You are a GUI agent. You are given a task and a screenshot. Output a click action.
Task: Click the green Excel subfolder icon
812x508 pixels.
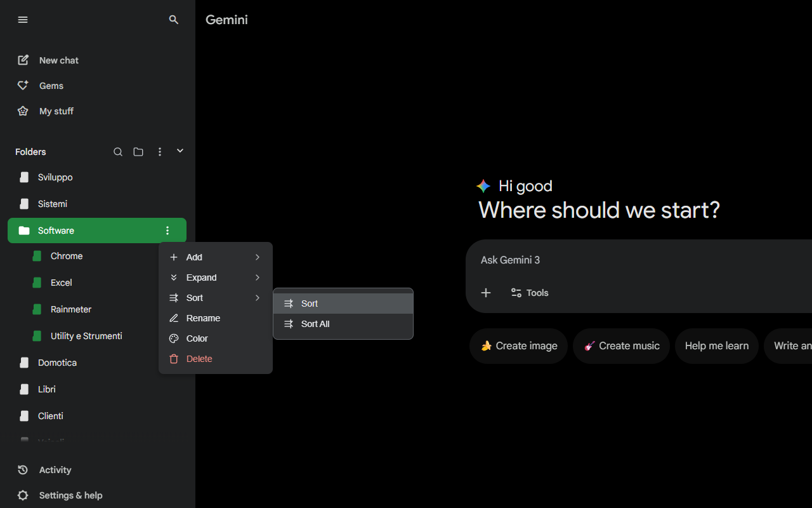click(37, 283)
